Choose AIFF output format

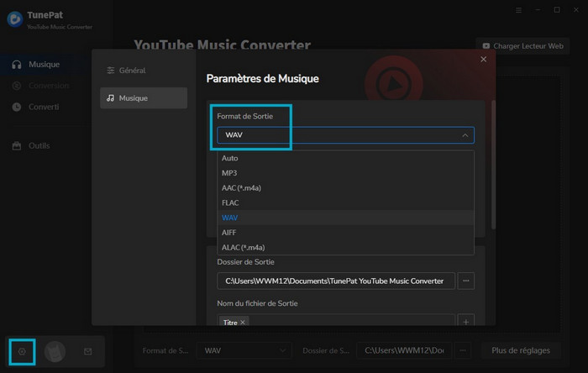345,233
